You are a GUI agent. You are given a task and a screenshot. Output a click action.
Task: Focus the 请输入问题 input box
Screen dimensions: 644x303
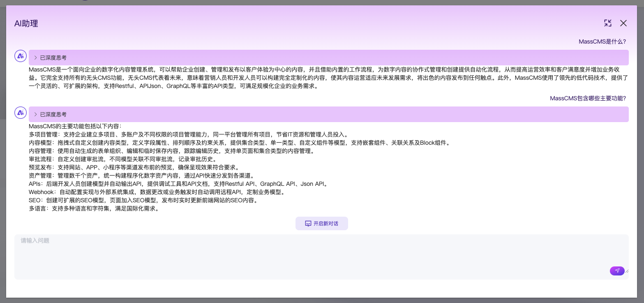tap(321, 257)
